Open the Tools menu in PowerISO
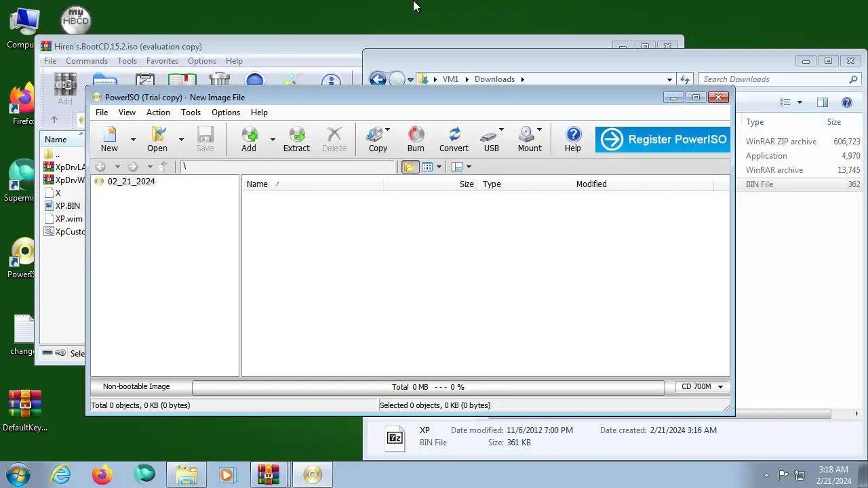The width and height of the screenshot is (868, 488). [x=191, y=113]
